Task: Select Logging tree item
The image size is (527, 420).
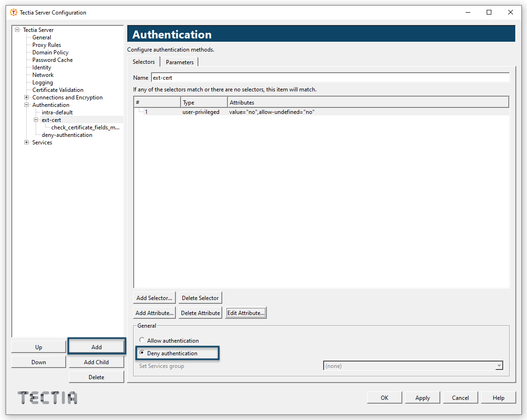Action: coord(43,82)
